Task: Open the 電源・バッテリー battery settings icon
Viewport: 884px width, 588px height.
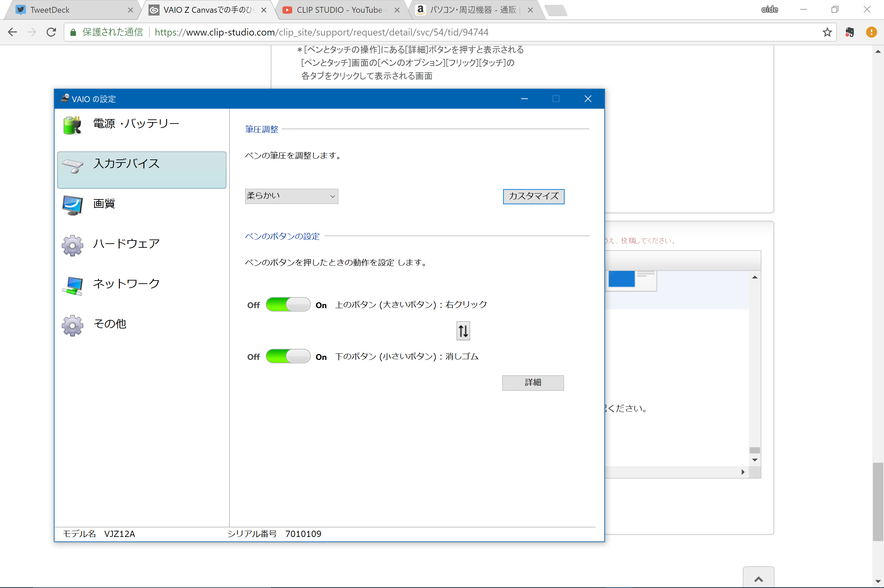Action: [x=72, y=125]
